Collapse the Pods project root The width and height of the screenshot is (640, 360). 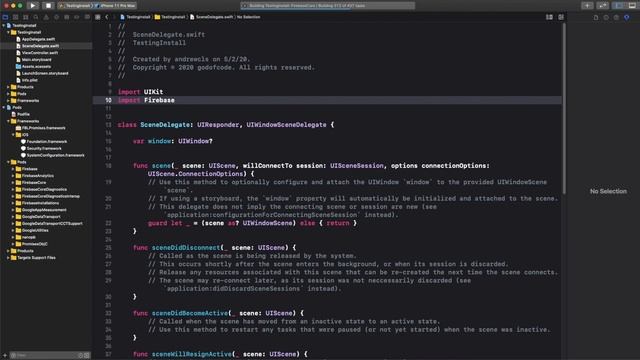(4, 107)
